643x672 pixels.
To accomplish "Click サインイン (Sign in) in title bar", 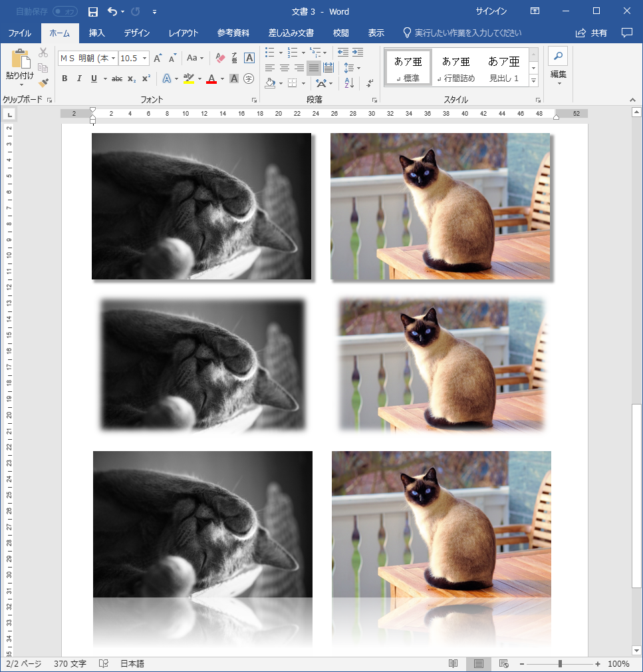I will tap(491, 11).
